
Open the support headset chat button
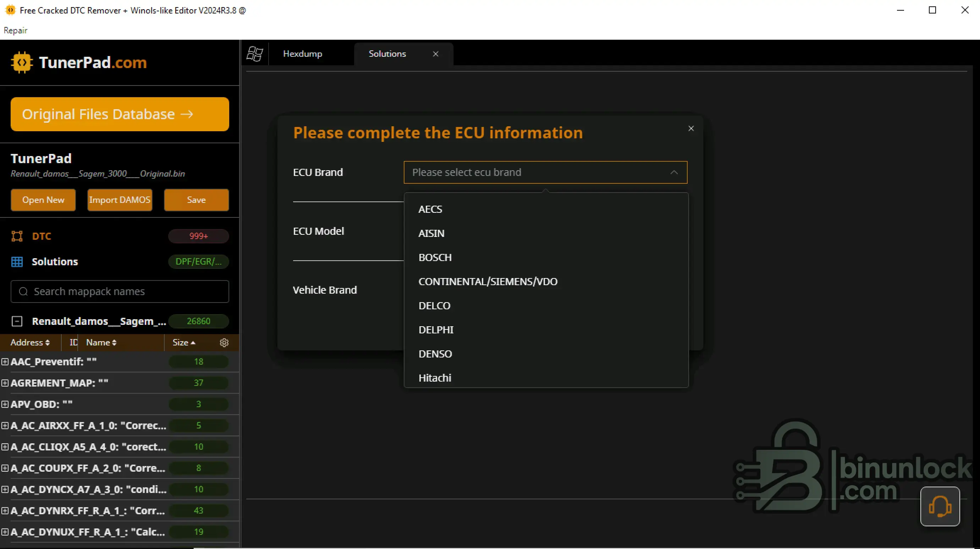[940, 506]
